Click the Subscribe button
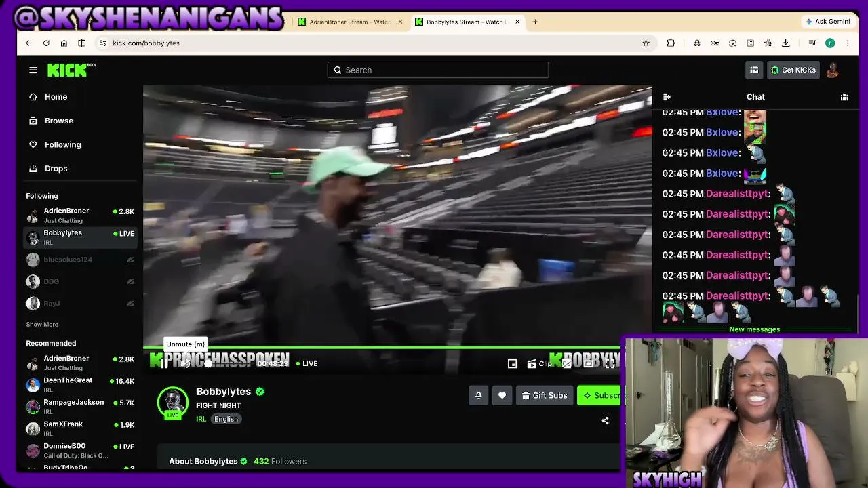 point(600,396)
